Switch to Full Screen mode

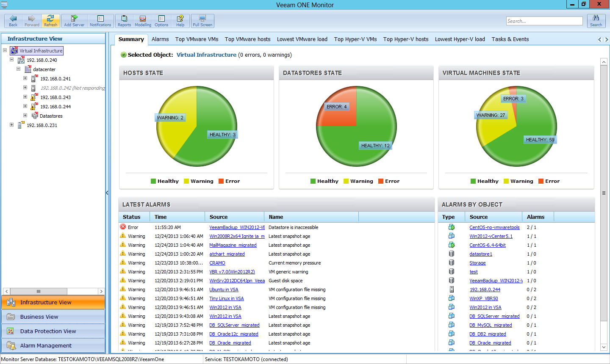[202, 21]
